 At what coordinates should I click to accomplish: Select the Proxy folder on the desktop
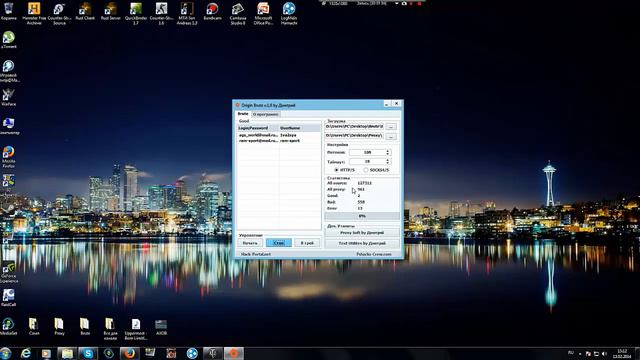[59, 327]
